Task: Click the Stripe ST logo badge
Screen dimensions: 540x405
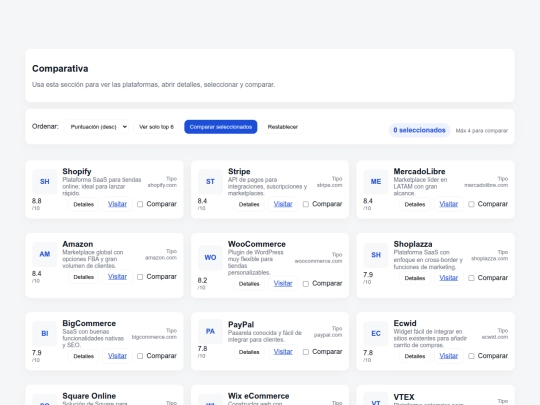Action: coord(210,181)
